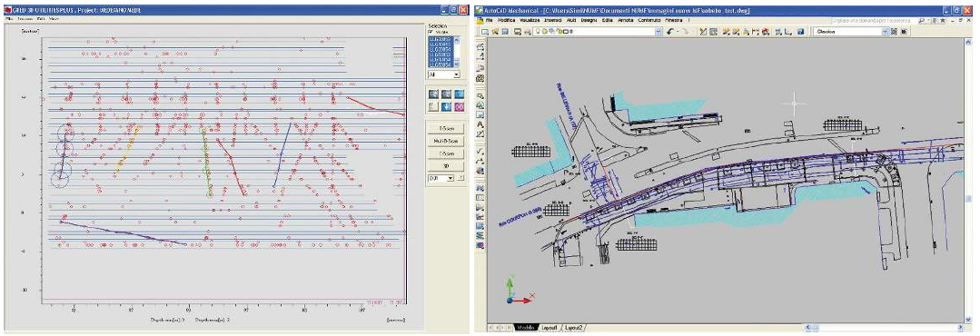
Task: Click the Multi B-Scan button
Action: point(446,141)
